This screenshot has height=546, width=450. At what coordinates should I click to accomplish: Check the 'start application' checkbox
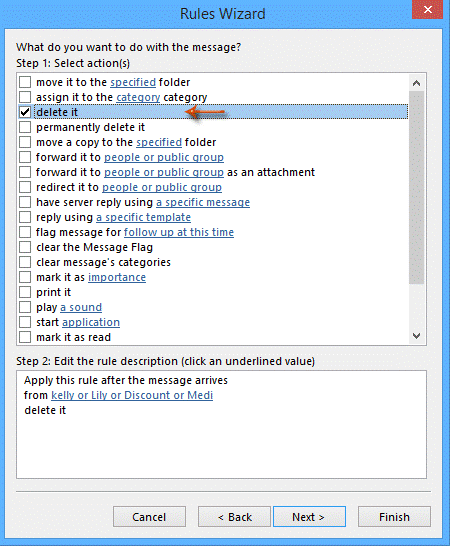click(x=25, y=322)
